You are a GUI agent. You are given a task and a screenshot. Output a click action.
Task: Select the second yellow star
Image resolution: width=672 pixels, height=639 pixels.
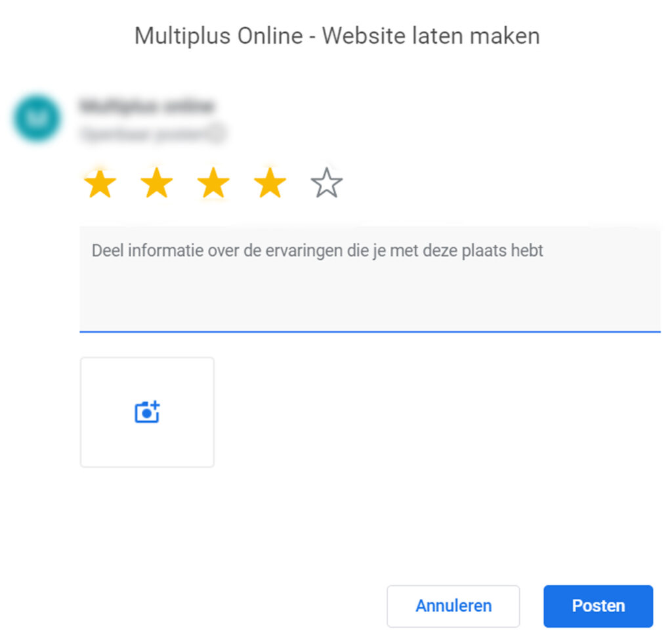click(x=156, y=184)
